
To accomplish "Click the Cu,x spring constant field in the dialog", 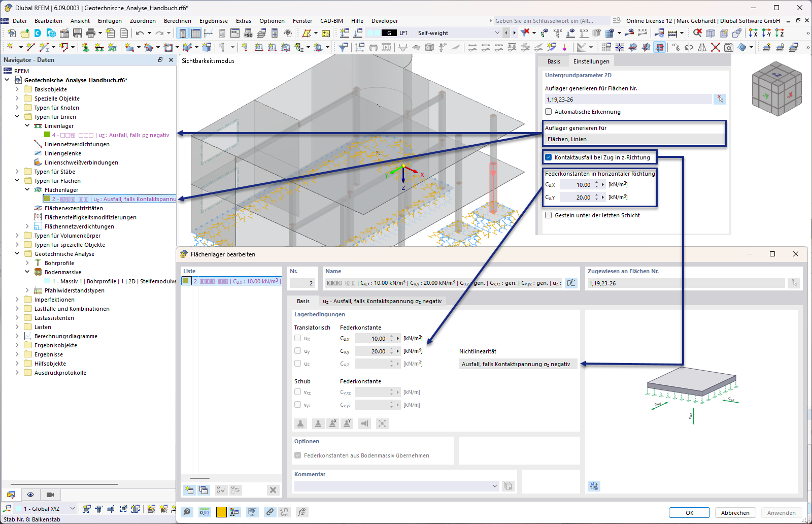I will [372, 338].
